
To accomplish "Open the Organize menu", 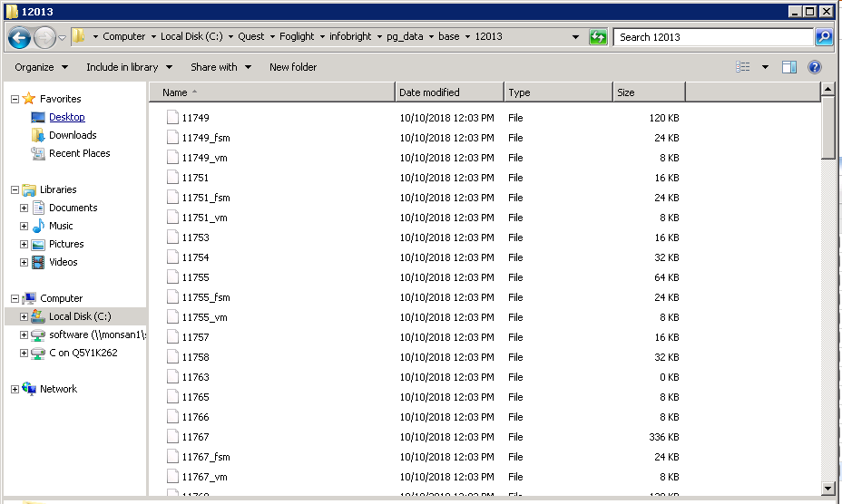I will [41, 67].
